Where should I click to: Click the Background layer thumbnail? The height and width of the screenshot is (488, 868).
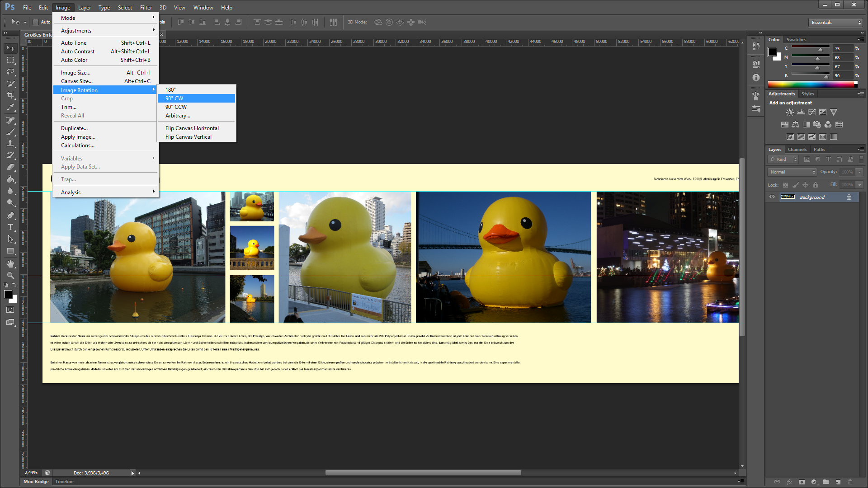pos(788,197)
